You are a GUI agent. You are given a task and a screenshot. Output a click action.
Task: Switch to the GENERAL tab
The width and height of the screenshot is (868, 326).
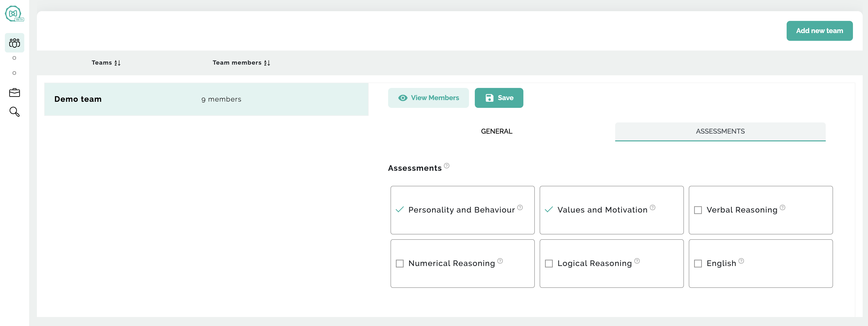pos(496,131)
